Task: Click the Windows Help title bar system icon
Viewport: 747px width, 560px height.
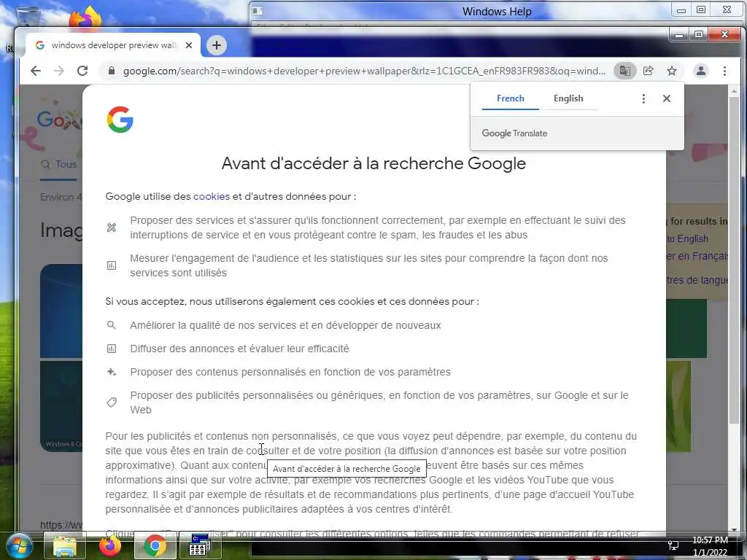Action: (257, 11)
